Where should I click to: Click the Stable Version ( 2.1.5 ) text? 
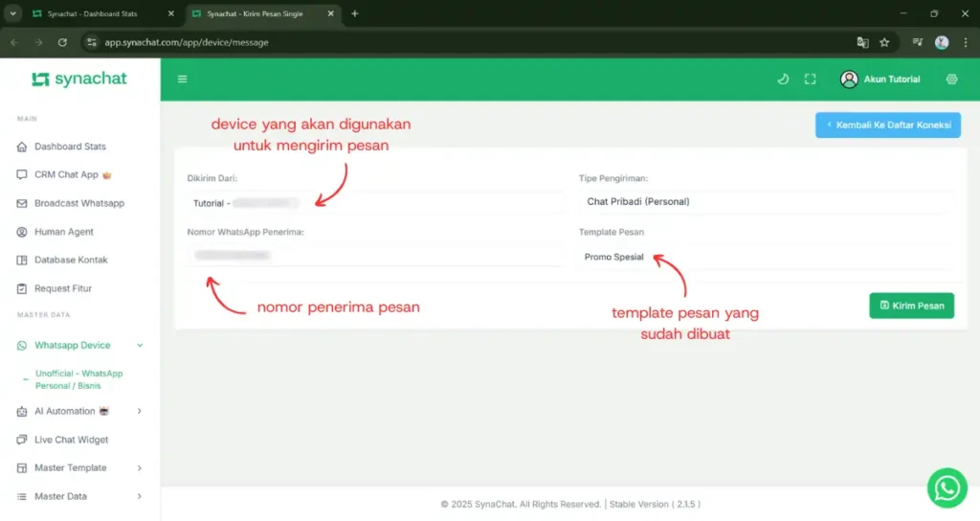[655, 504]
